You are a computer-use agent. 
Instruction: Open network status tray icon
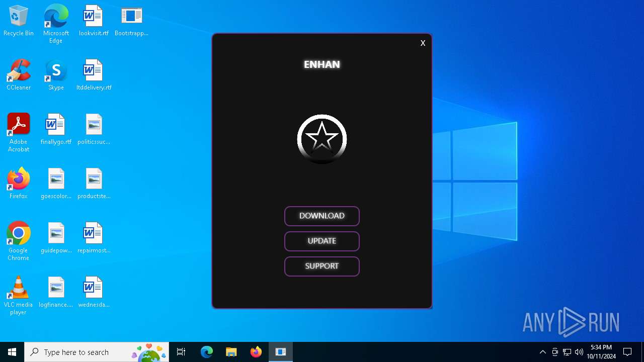pos(567,352)
